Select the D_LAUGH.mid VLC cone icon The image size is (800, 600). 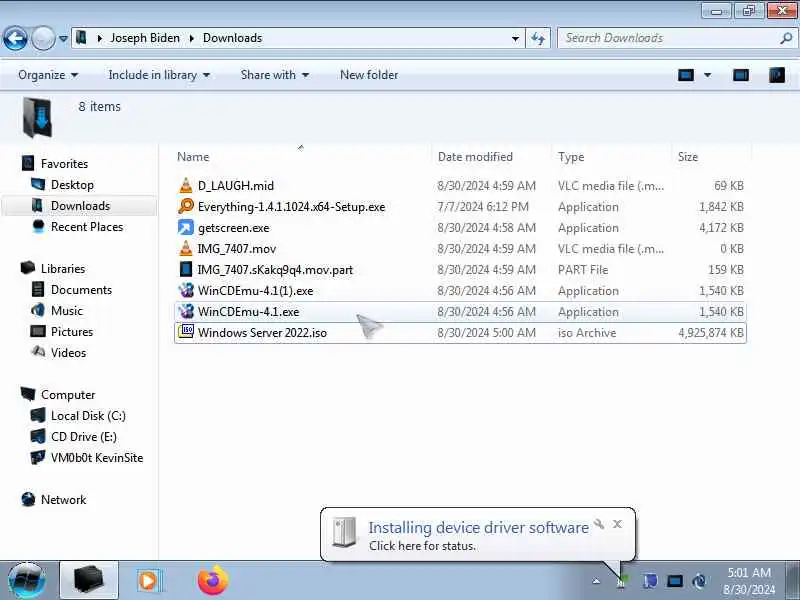click(186, 185)
